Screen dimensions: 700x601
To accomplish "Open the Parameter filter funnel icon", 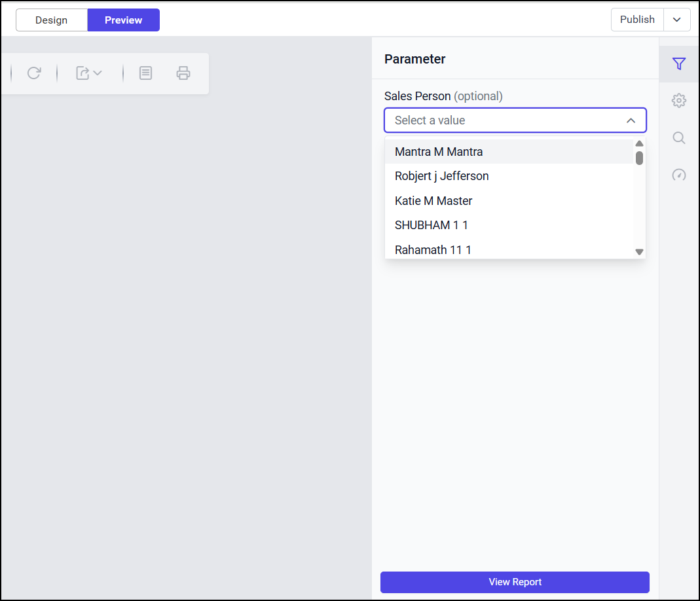I will point(679,64).
